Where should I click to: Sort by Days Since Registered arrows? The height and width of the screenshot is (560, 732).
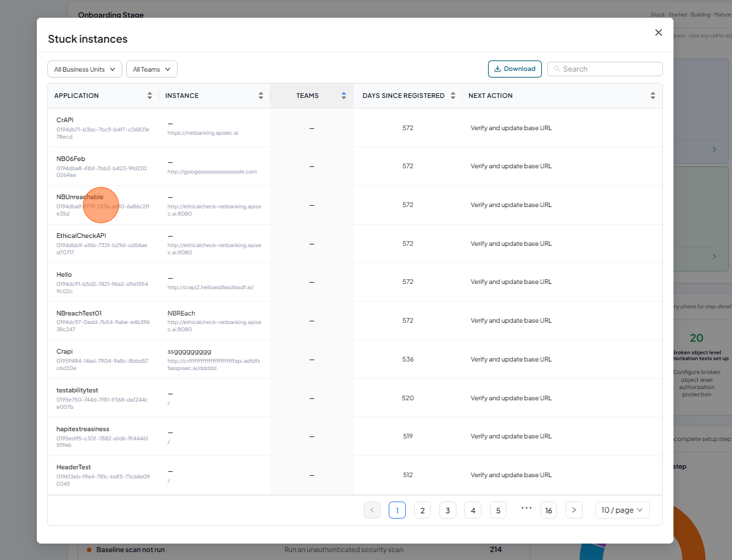(453, 96)
